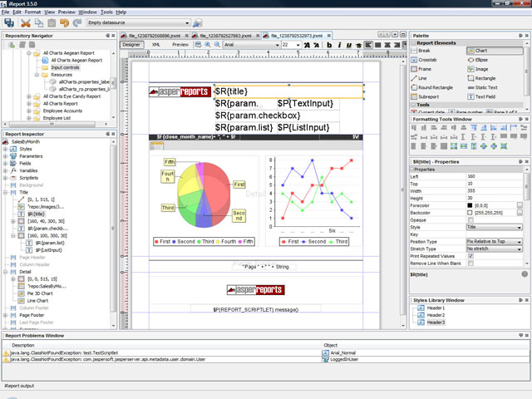Select the Image palette element

click(x=478, y=69)
